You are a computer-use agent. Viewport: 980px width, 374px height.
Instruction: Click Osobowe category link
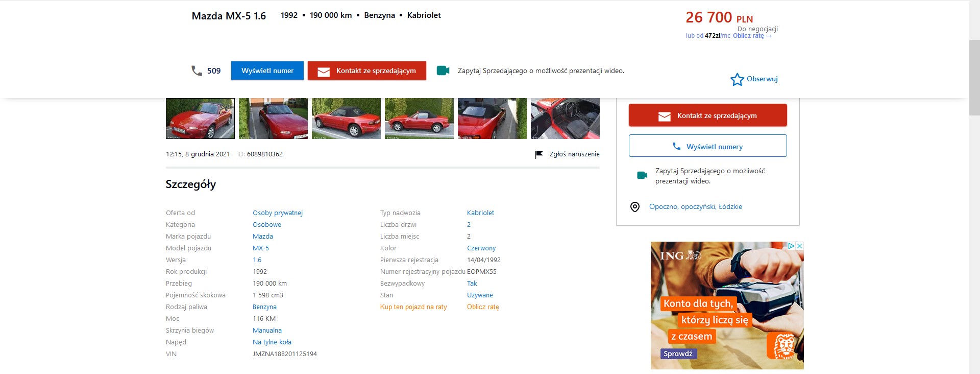[267, 224]
